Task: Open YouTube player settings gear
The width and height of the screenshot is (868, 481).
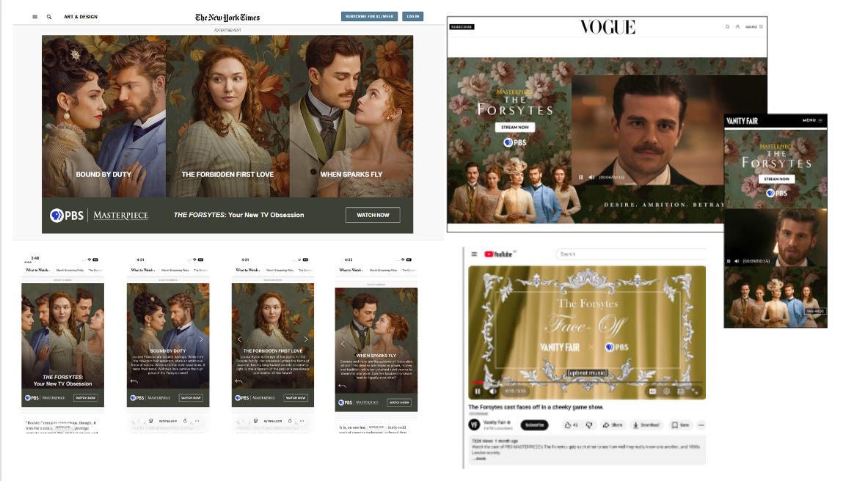Action: pos(666,392)
